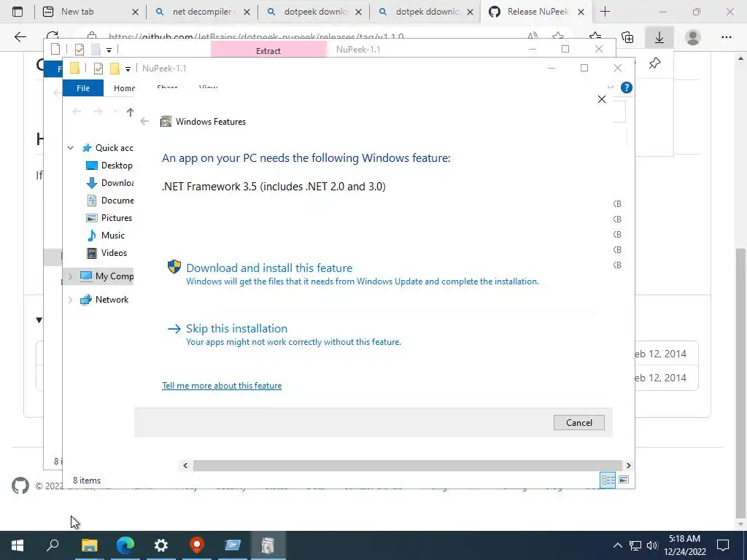
Task: Open Settings gear from taskbar
Action: click(161, 545)
